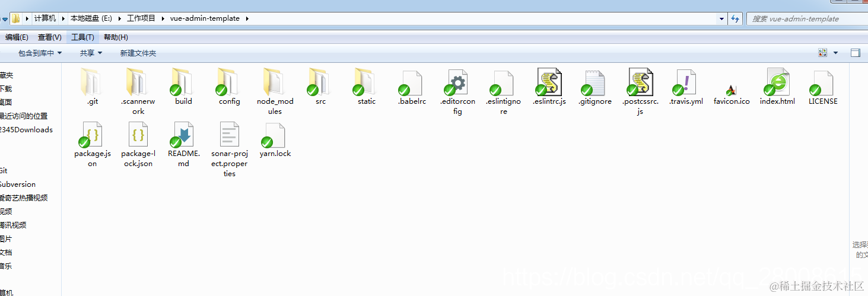This screenshot has height=296, width=868.
Task: Expand the arrow after vue-admin-template breadcrumb
Action: coord(247,18)
